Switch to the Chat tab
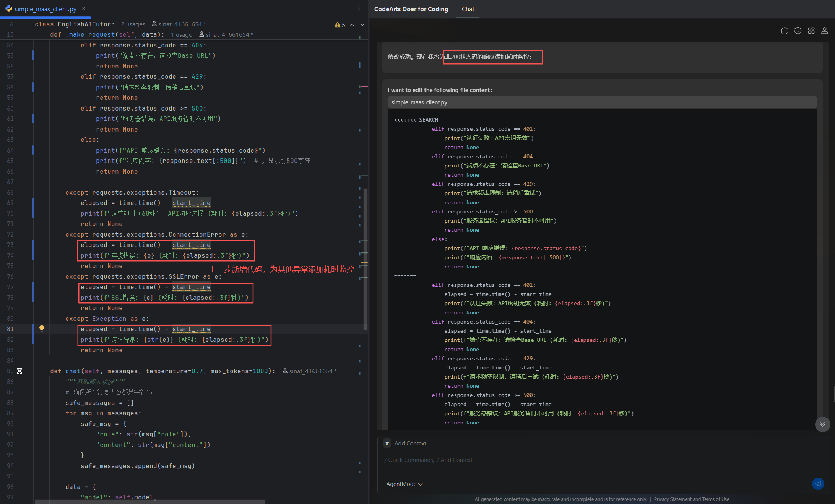Image resolution: width=835 pixels, height=504 pixels. 468,9
